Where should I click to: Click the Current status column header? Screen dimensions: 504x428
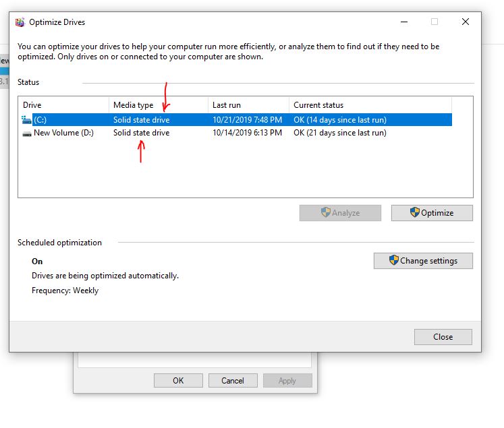(x=370, y=105)
